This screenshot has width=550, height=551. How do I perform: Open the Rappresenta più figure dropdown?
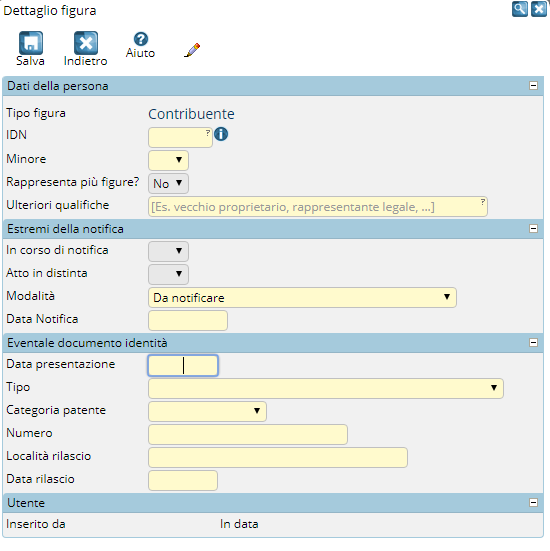pos(168,183)
